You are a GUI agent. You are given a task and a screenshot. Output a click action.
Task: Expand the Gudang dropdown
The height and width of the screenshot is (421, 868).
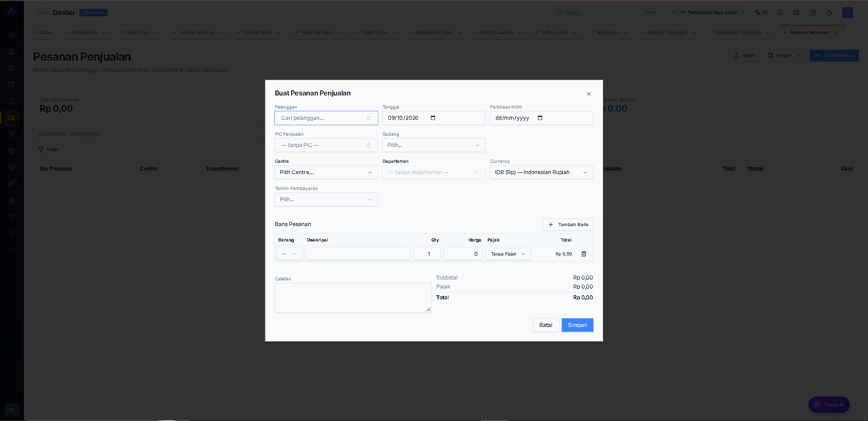434,145
